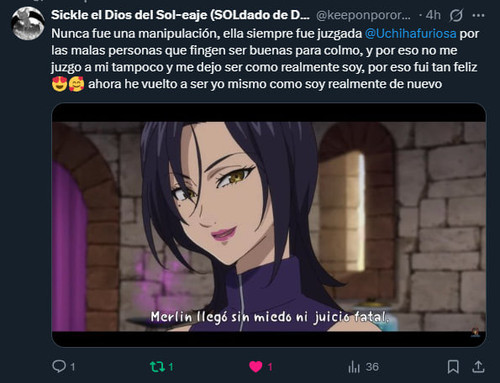The height and width of the screenshot is (383, 500).
Task: Click the heart-eyes emoji in the post
Action: pyautogui.click(x=60, y=84)
